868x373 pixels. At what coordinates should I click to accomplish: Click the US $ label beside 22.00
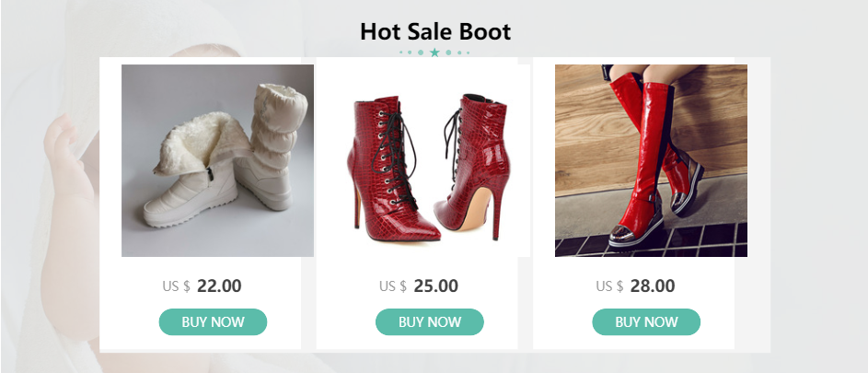click(x=176, y=286)
